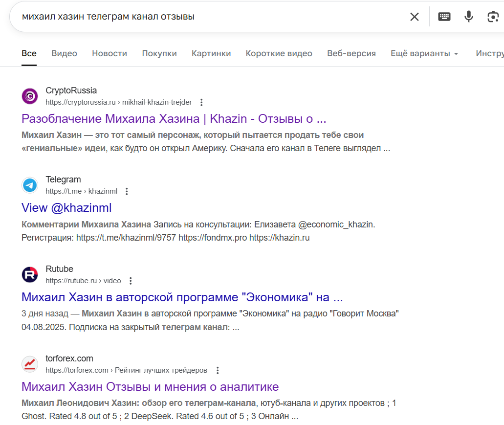The width and height of the screenshot is (504, 425).
Task: Click the Rutube favicon in search results
Action: pos(29,274)
